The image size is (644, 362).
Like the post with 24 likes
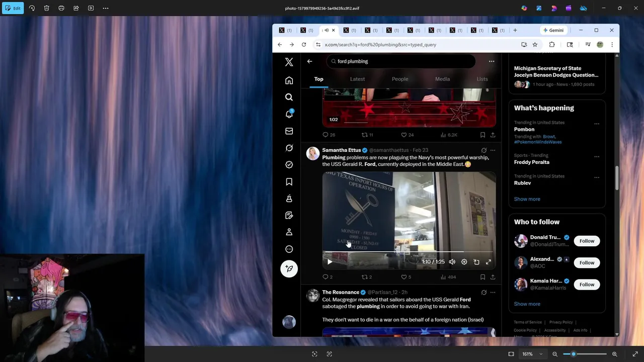[407, 135]
